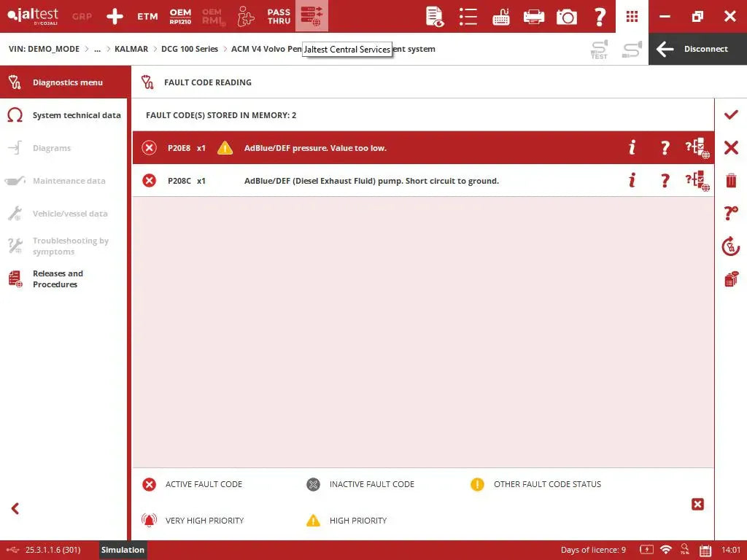Image resolution: width=747 pixels, height=560 pixels.
Task: Open help for fault P208C
Action: [x=665, y=181]
